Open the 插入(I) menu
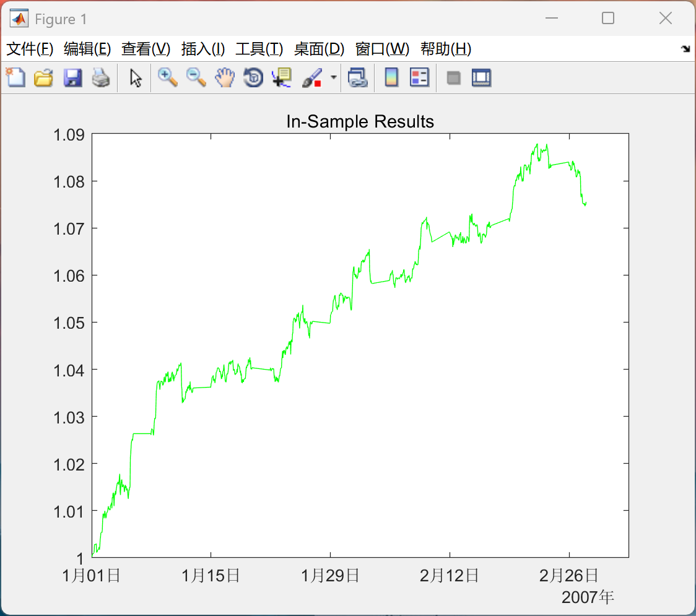696x616 pixels. [203, 49]
